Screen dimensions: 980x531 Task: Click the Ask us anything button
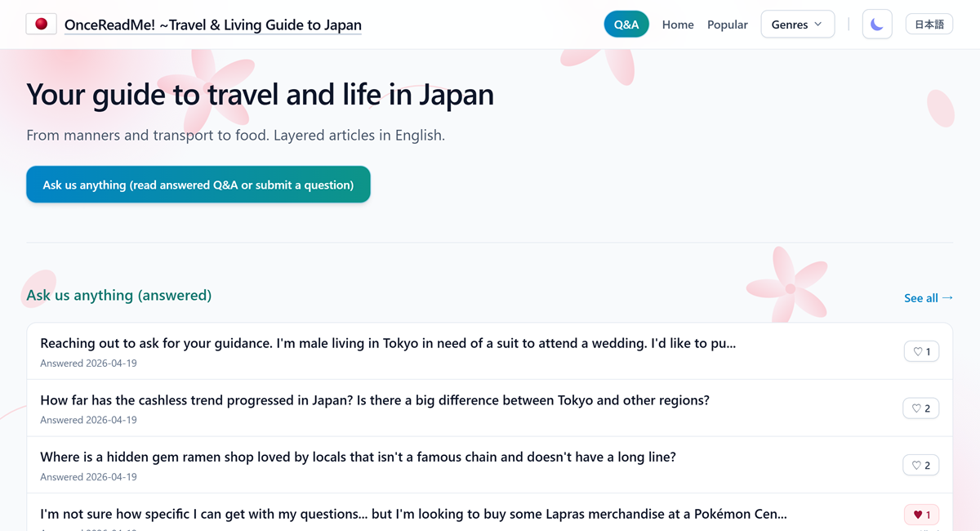pyautogui.click(x=198, y=185)
